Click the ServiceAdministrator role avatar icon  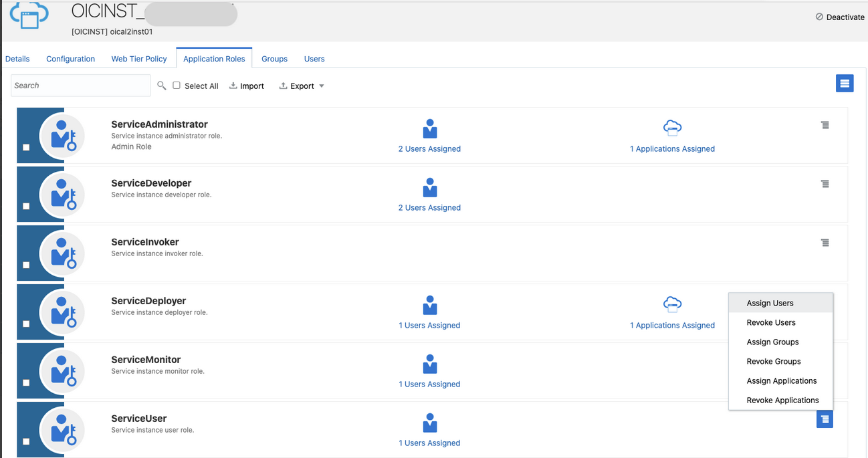pyautogui.click(x=62, y=136)
